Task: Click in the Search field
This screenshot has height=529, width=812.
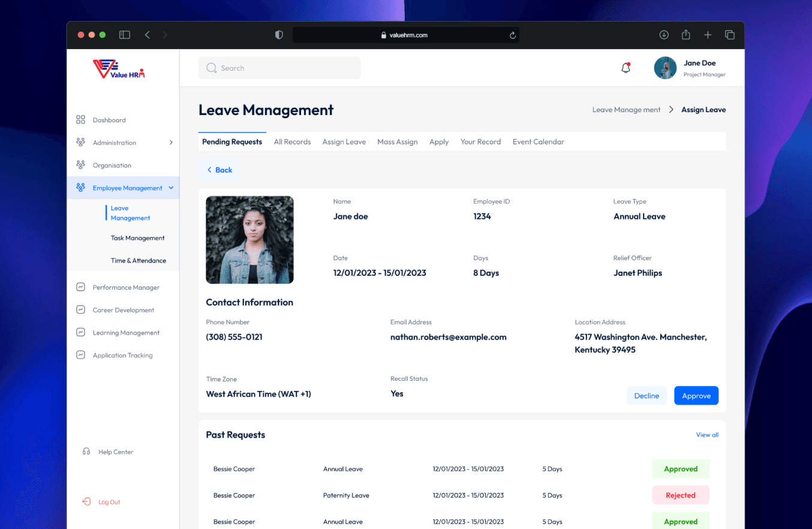Action: coord(279,68)
